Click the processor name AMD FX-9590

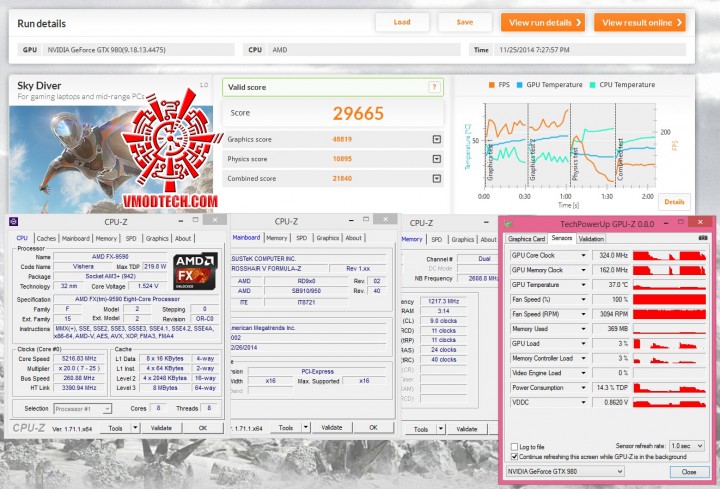(110, 257)
